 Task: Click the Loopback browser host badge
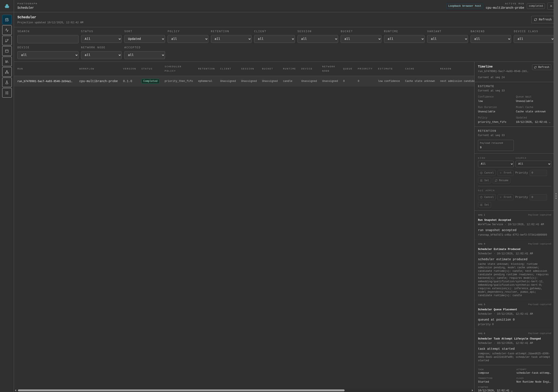(464, 6)
